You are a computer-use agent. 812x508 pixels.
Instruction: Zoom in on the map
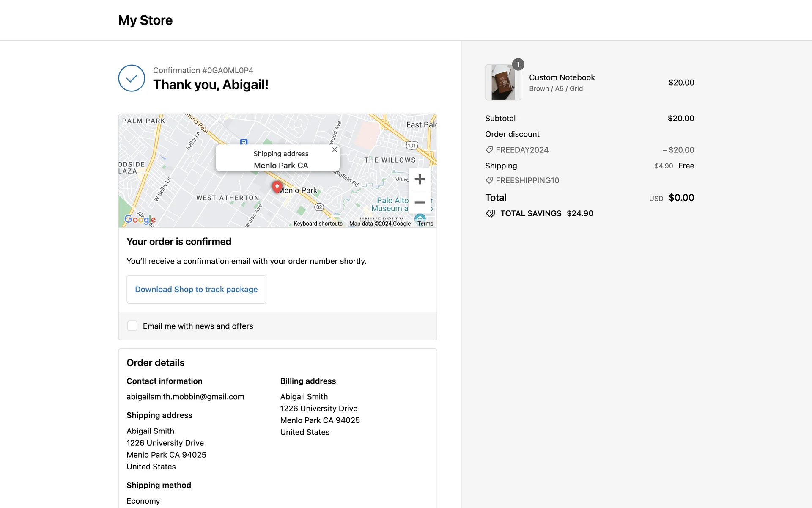(420, 179)
